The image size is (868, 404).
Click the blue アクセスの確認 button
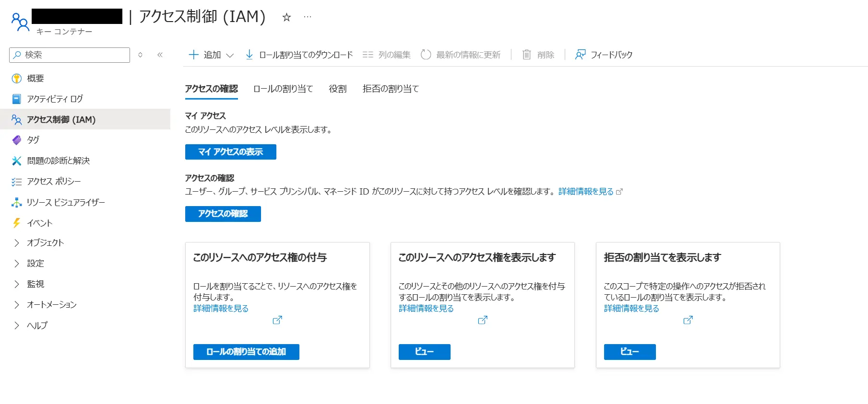[223, 214]
